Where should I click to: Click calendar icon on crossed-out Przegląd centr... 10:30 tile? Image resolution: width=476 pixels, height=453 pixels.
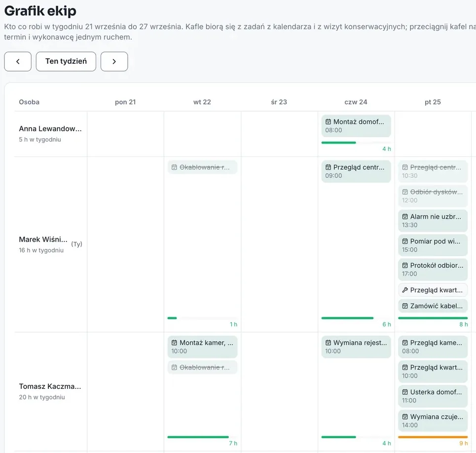point(405,167)
